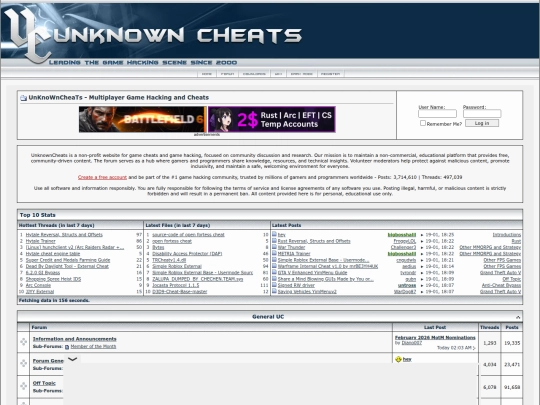The width and height of the screenshot is (540, 405).
Task: Open the Challenger3 user profile
Action: click(x=403, y=247)
